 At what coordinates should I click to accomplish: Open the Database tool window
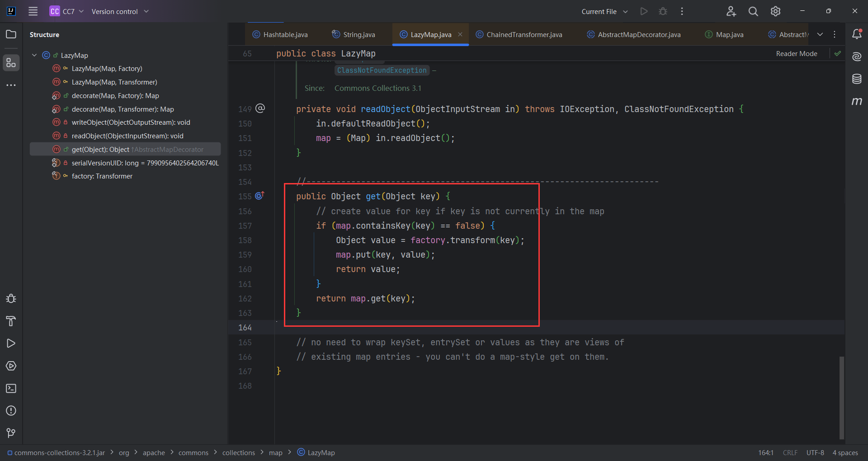tap(857, 79)
